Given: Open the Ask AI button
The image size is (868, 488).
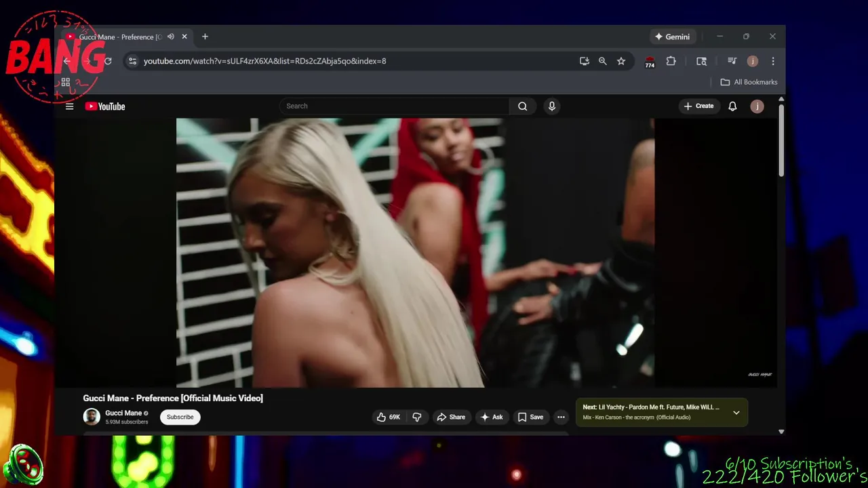Looking at the screenshot, I should [x=491, y=418].
